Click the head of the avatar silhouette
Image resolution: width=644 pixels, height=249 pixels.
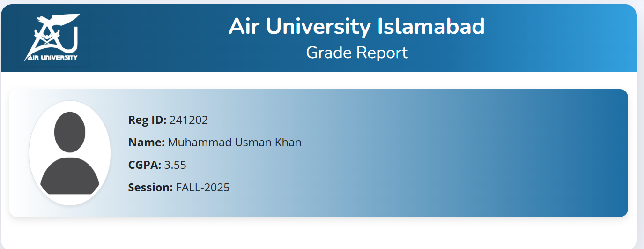(x=70, y=132)
